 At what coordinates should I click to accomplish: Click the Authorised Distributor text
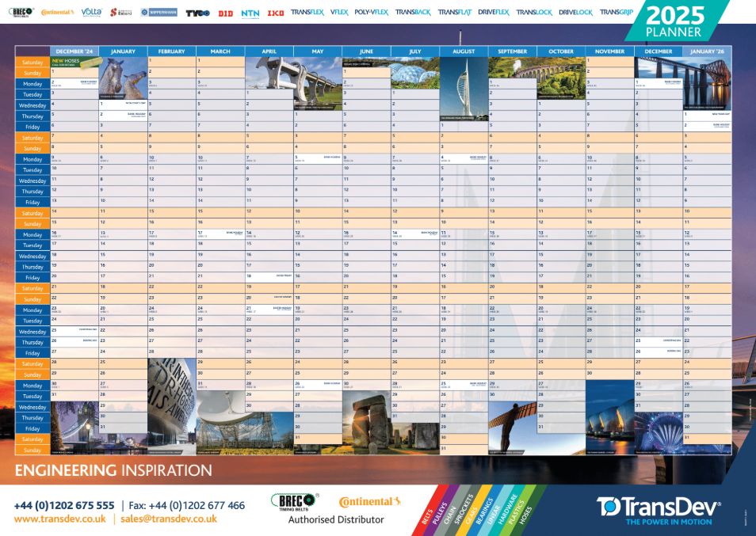(336, 519)
